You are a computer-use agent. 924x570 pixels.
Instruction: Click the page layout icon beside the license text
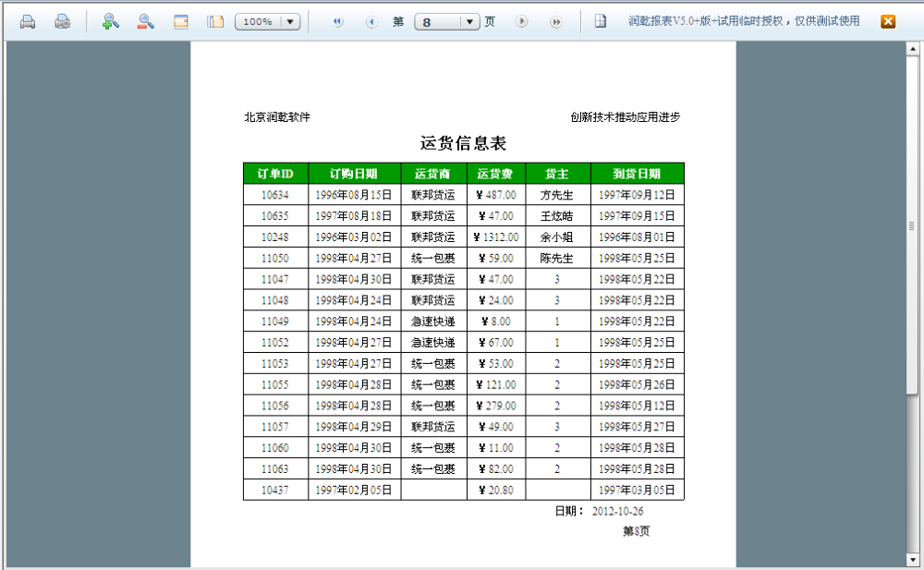[600, 21]
